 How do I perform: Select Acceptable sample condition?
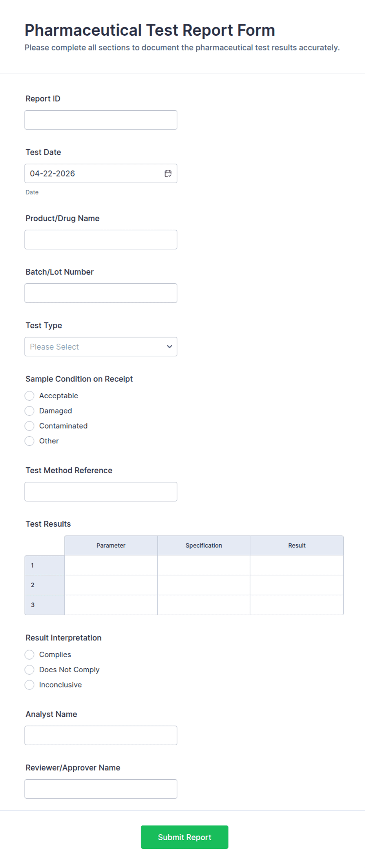[x=29, y=396]
